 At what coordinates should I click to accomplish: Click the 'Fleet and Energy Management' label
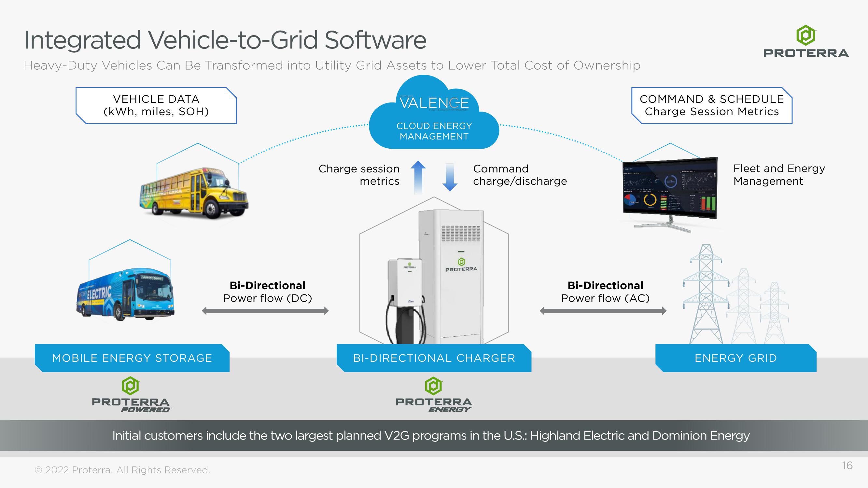[x=779, y=175]
